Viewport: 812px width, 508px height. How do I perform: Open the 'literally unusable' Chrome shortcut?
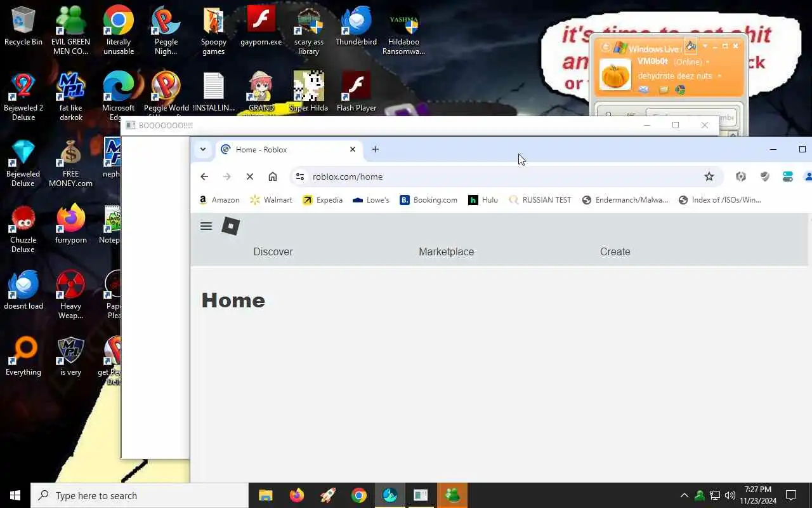(x=119, y=30)
